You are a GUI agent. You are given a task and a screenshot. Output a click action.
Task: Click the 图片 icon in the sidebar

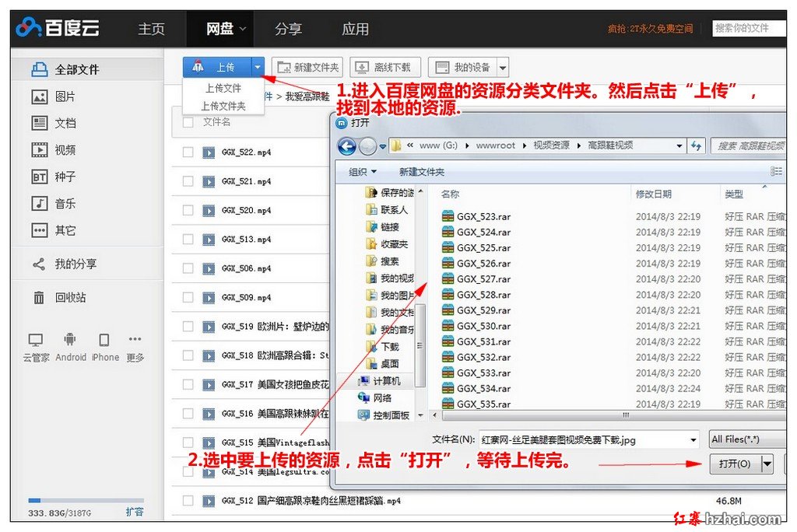[x=40, y=97]
